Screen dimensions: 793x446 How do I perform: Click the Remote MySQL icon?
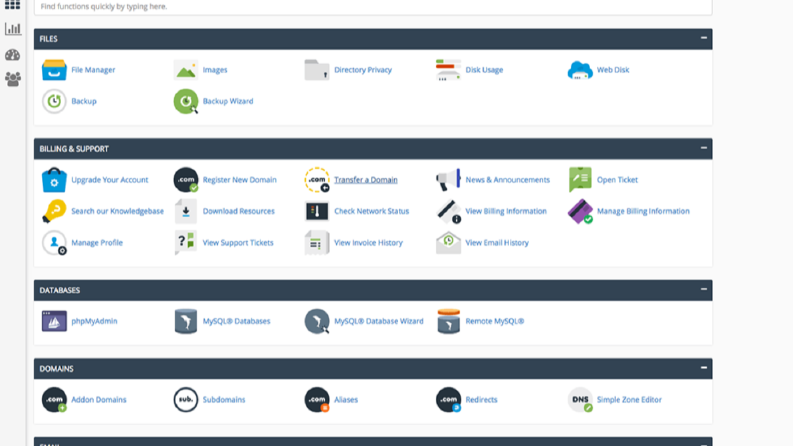point(448,321)
